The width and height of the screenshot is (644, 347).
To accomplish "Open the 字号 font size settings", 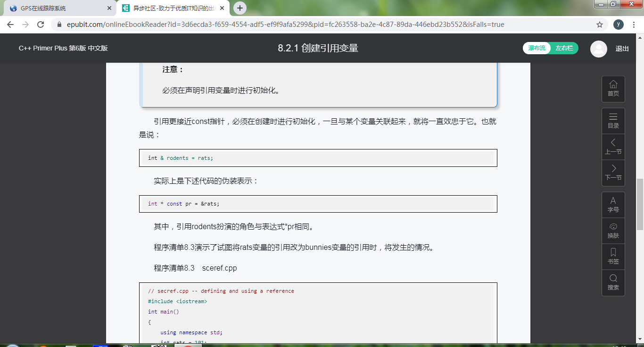I will [x=613, y=204].
